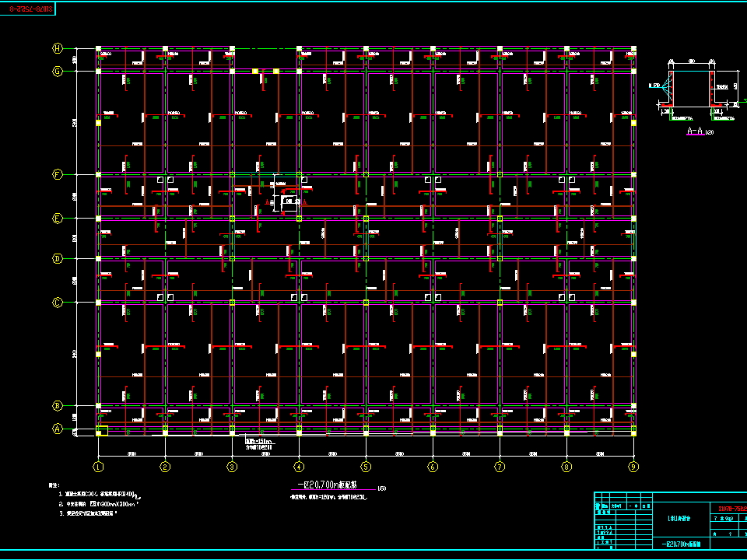
Task: Click column axis bubble 1
Action: pyautogui.click(x=98, y=467)
